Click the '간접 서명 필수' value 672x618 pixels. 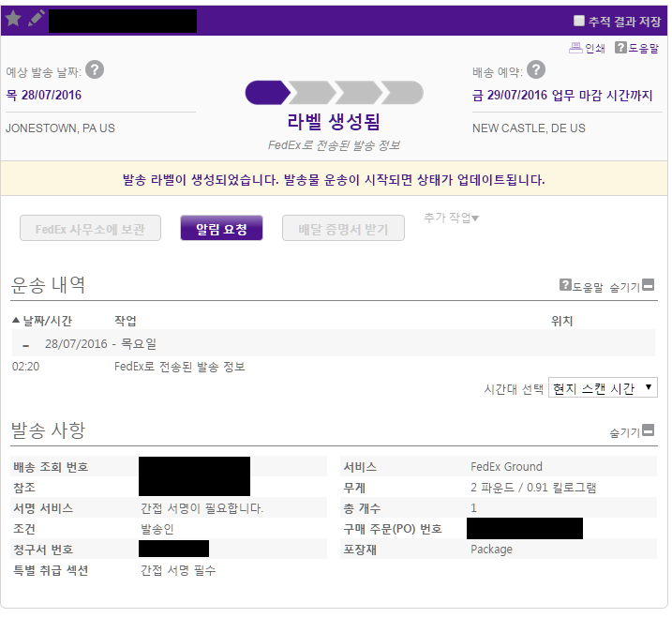(178, 570)
